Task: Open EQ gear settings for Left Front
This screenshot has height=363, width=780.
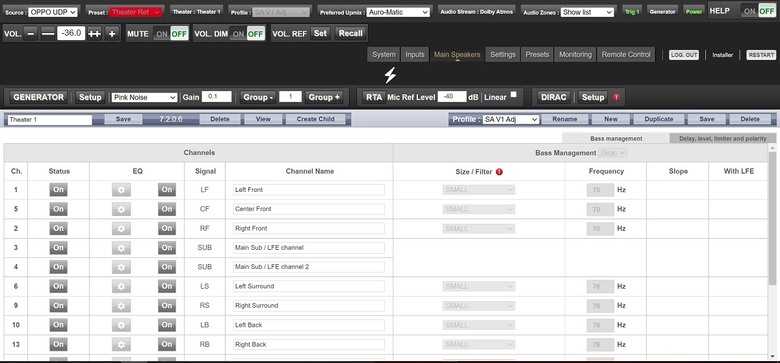Action: (121, 189)
